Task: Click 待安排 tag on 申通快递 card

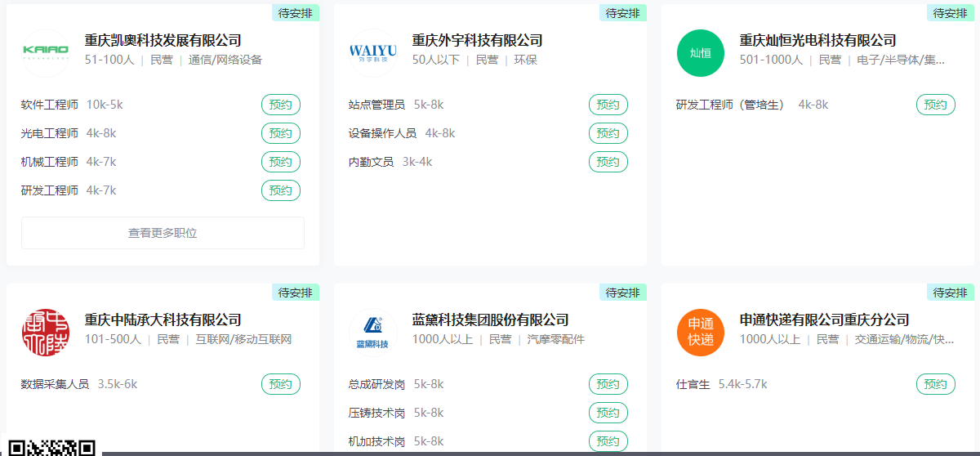Action: coord(951,293)
